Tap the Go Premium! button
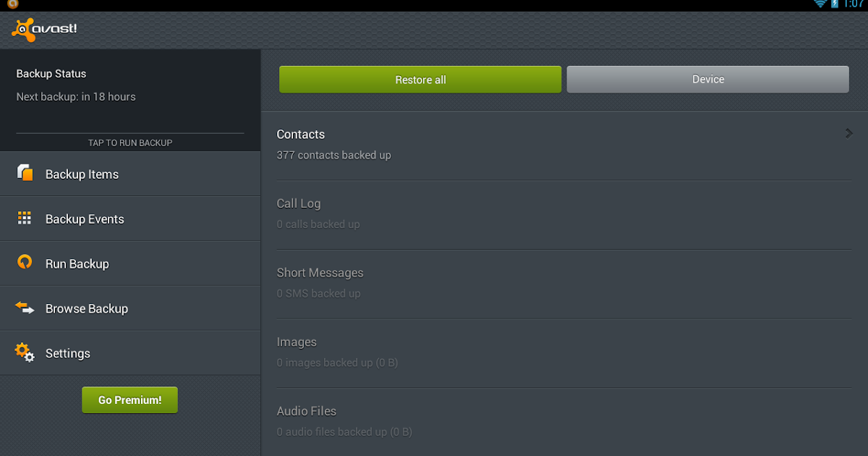Screen dimensions: 868x456 pyautogui.click(x=129, y=400)
